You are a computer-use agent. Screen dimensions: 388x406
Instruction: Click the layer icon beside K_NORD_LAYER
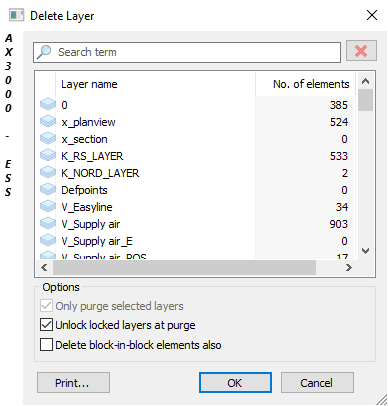coord(48,172)
